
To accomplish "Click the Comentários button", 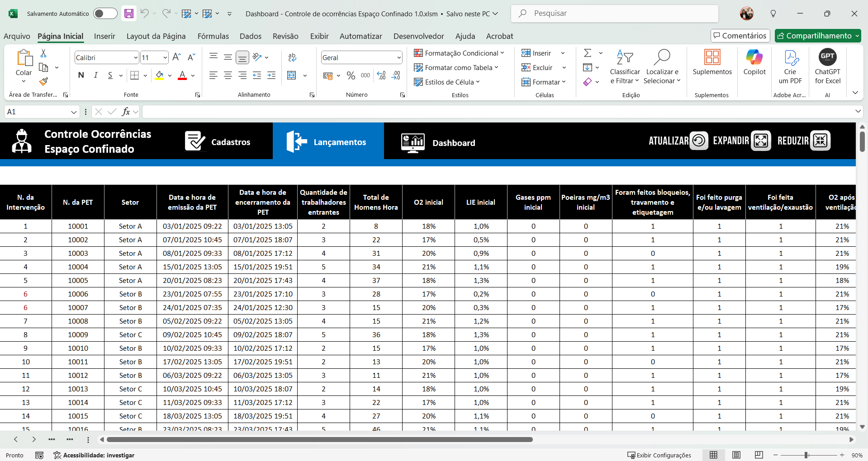I will point(740,36).
